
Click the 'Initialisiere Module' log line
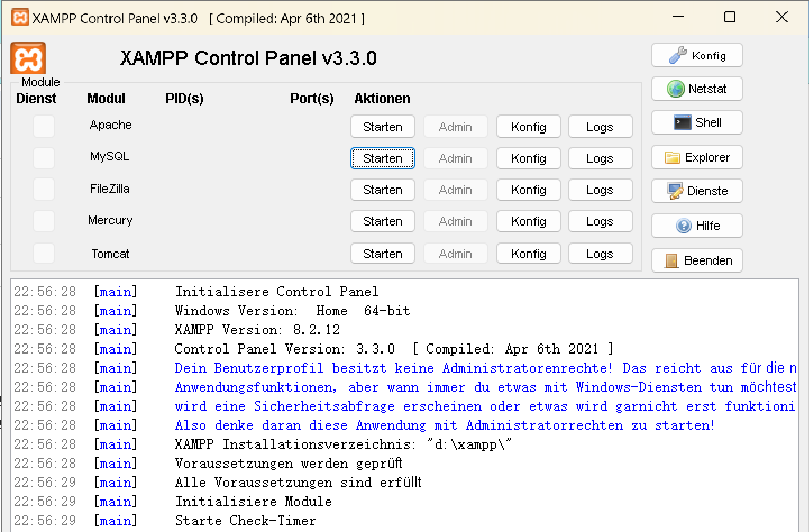click(253, 501)
